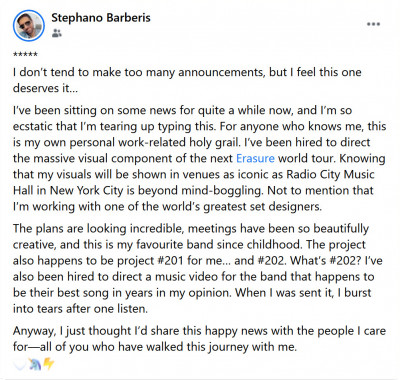Click the lightning bolt emoji
The width and height of the screenshot is (400, 380).
tap(49, 364)
